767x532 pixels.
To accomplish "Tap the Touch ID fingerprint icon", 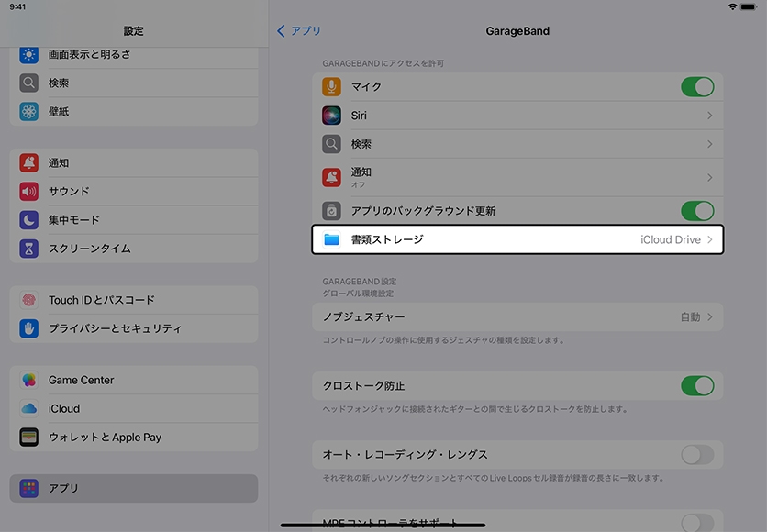I will (29, 300).
